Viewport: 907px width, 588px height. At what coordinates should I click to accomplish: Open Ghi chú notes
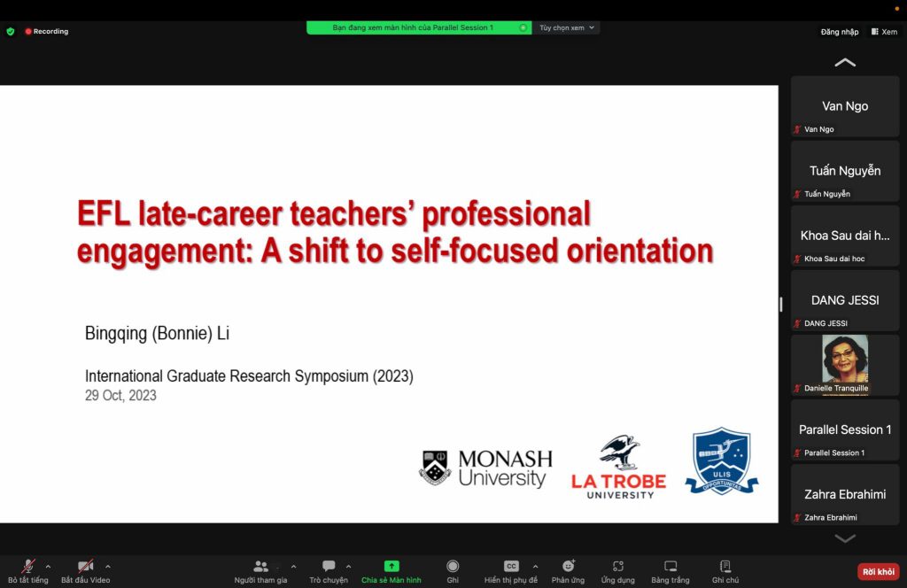(725, 567)
